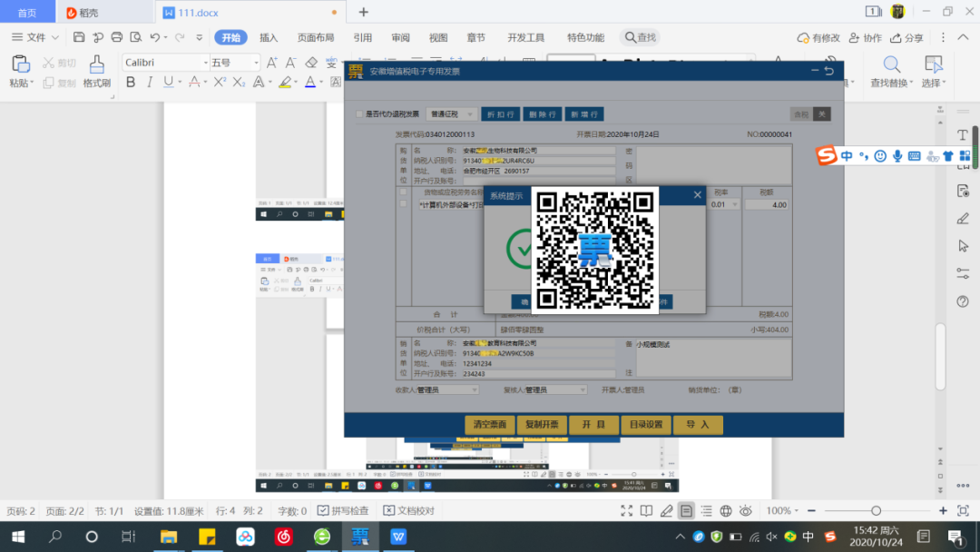Click Sogou input method tray icon

[x=830, y=537]
